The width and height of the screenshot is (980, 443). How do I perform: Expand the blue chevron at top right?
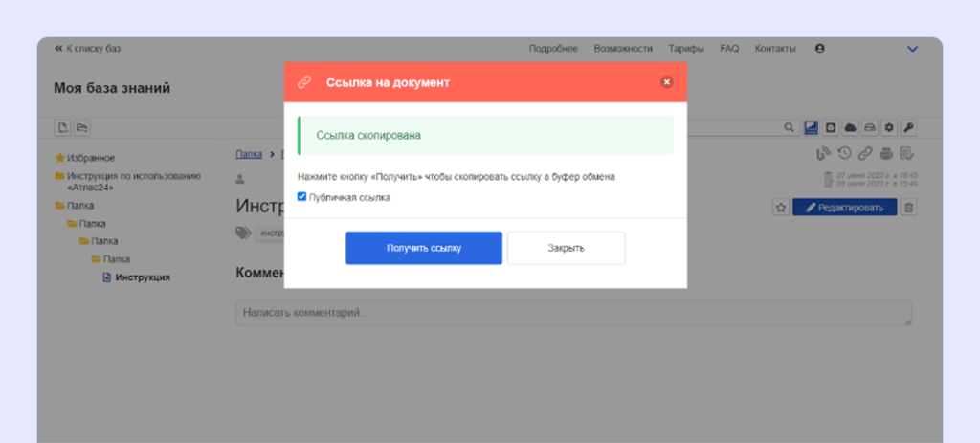click(912, 49)
